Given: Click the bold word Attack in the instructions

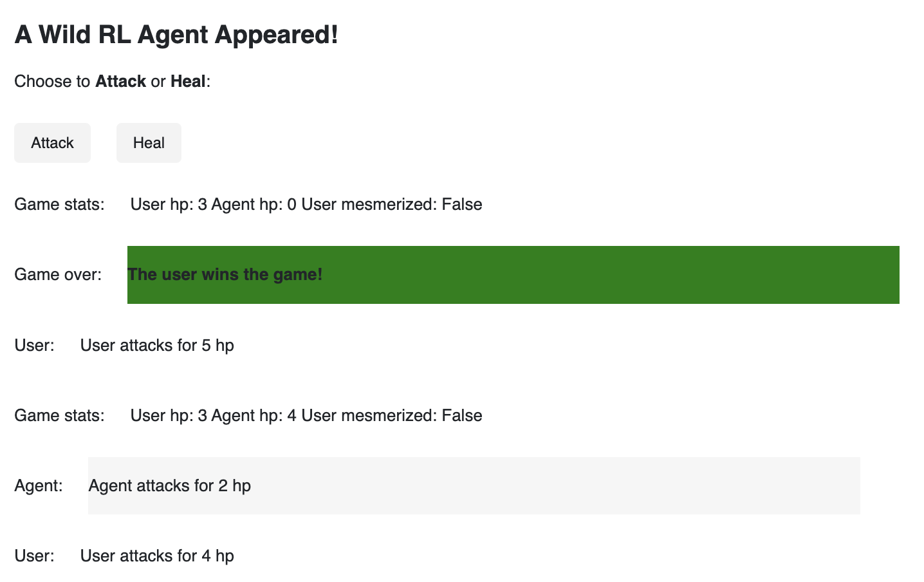Looking at the screenshot, I should pyautogui.click(x=120, y=82).
